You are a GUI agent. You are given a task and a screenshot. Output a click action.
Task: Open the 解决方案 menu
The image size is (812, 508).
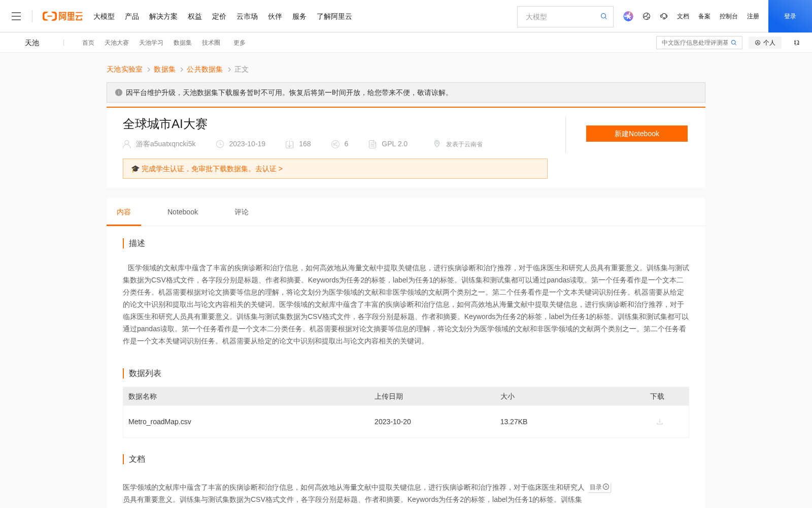pyautogui.click(x=163, y=16)
